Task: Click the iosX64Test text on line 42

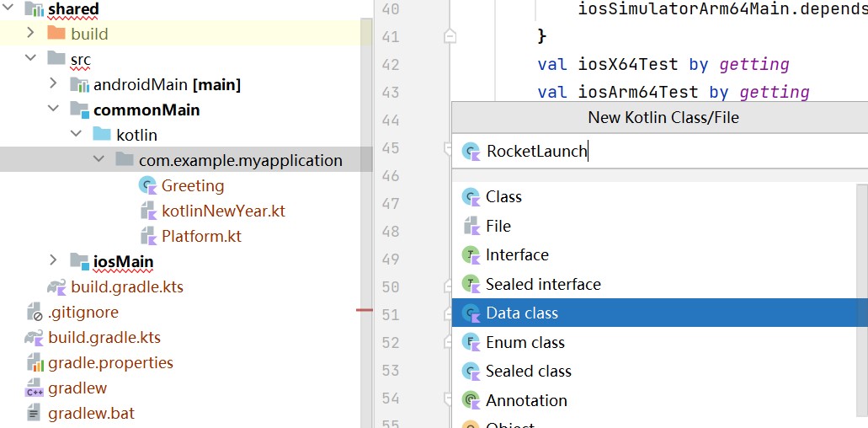Action: pos(628,64)
